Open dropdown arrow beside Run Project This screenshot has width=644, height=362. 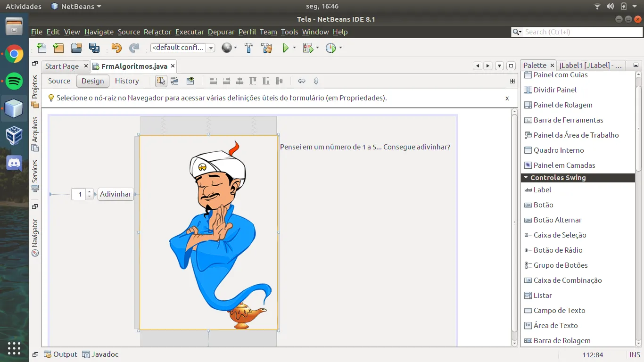click(294, 48)
